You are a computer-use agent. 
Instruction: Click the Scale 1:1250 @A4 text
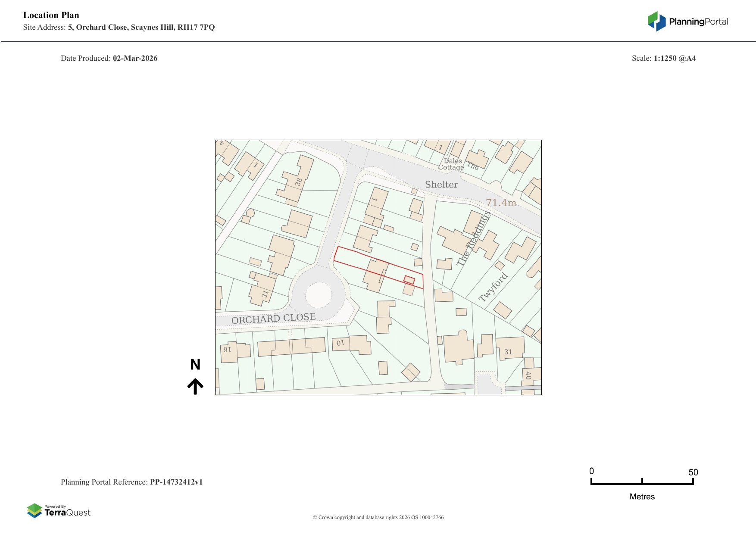[x=663, y=58]
